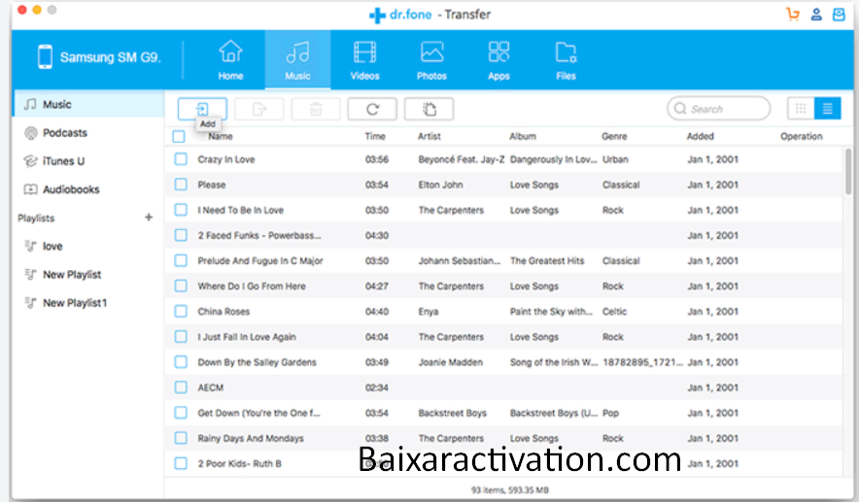Check the I Need To Be In Love checkbox
The height and width of the screenshot is (504, 859).
click(x=181, y=210)
